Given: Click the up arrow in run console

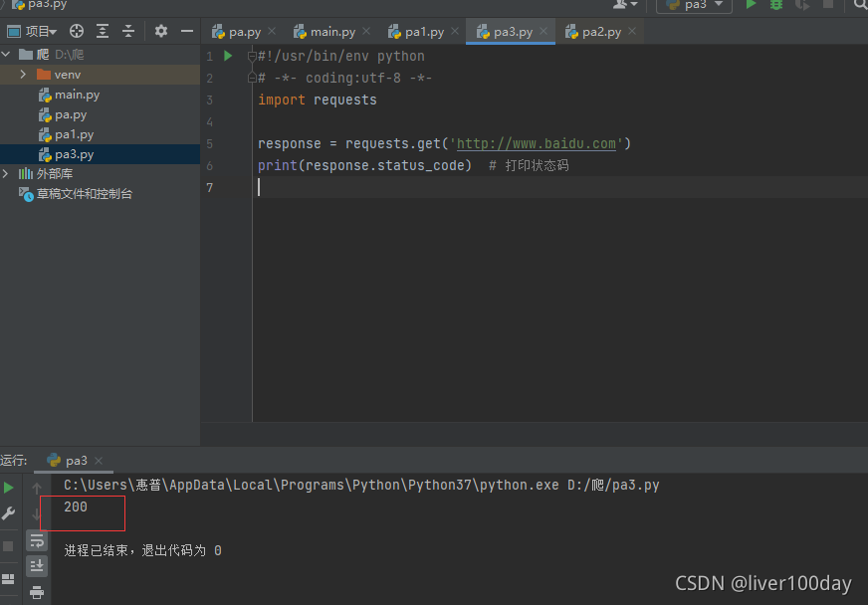Looking at the screenshot, I should coord(37,489).
